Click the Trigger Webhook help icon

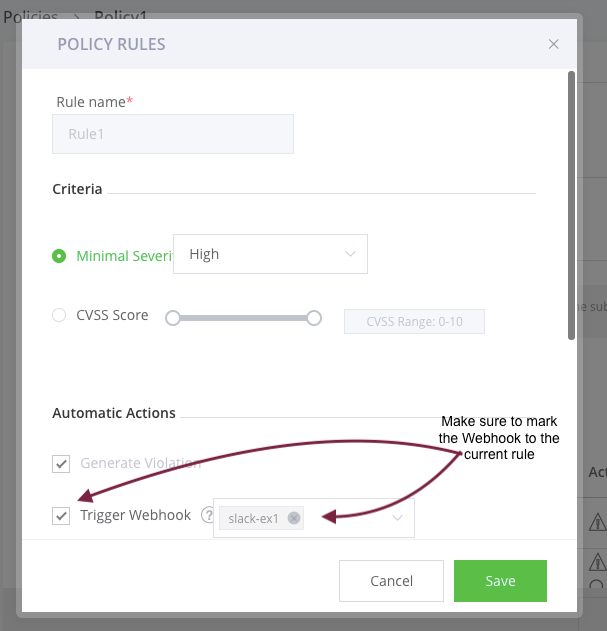coord(208,516)
